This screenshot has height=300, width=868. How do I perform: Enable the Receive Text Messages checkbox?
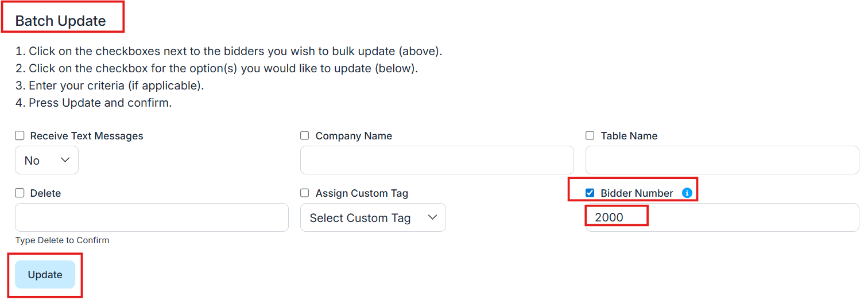coord(20,136)
